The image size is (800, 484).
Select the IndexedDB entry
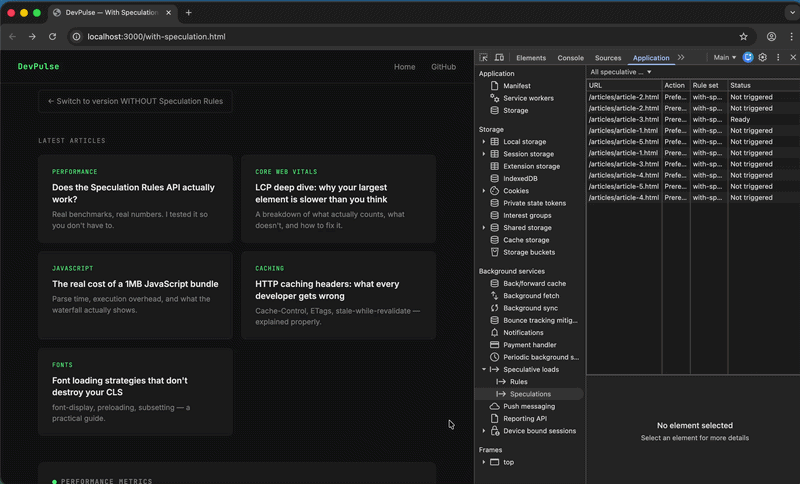(x=520, y=179)
